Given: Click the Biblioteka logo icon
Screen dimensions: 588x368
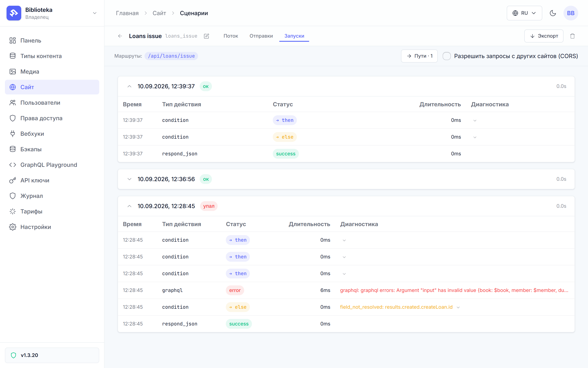Looking at the screenshot, I should pyautogui.click(x=14, y=13).
